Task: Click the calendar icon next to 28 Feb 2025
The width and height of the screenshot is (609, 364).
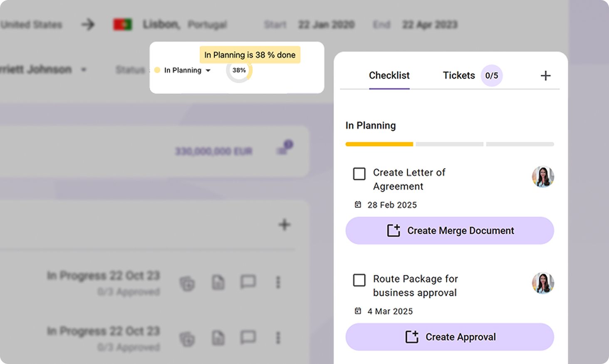Action: [x=358, y=205]
